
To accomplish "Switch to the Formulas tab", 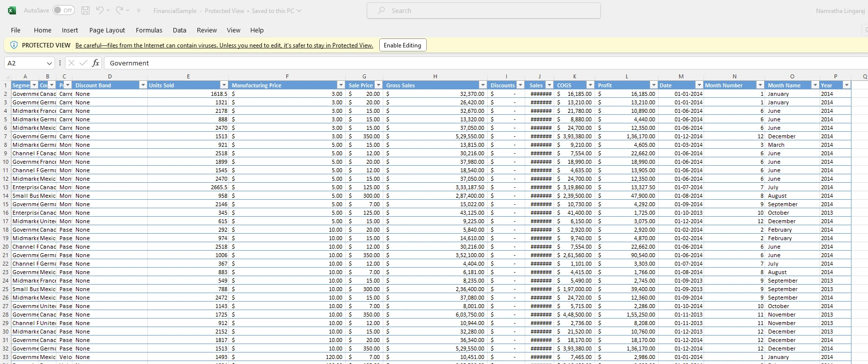I will 149,30.
